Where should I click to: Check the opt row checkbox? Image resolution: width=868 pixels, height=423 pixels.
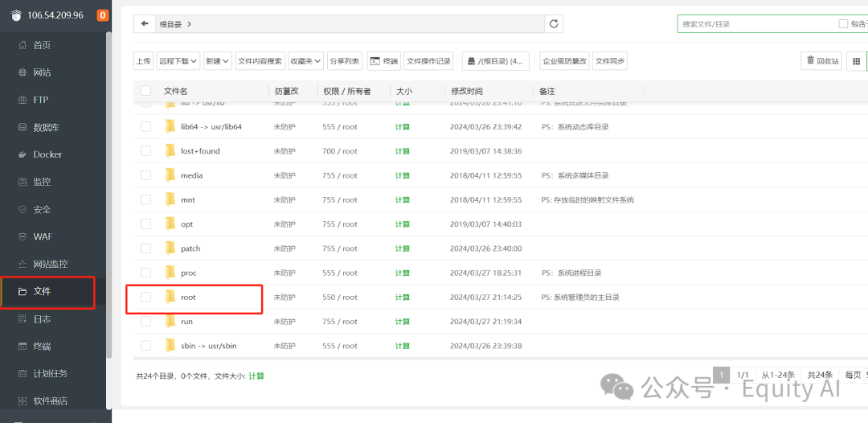pyautogui.click(x=145, y=224)
